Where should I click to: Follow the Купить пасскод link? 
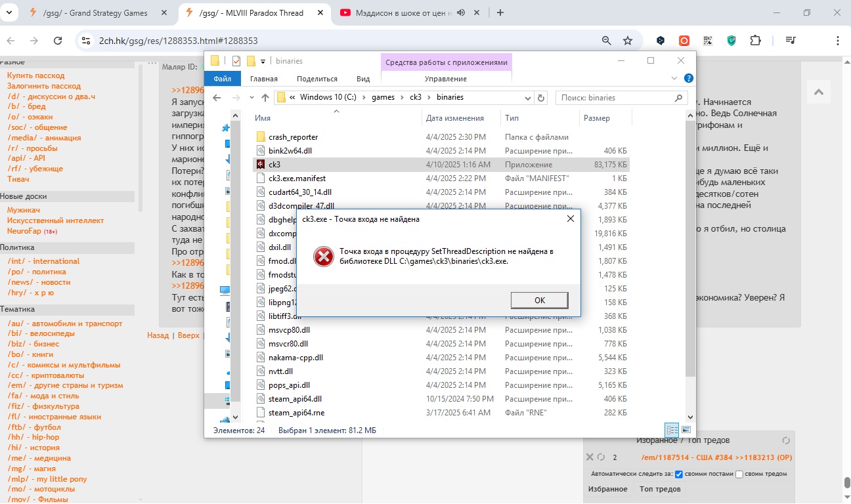tap(36, 75)
